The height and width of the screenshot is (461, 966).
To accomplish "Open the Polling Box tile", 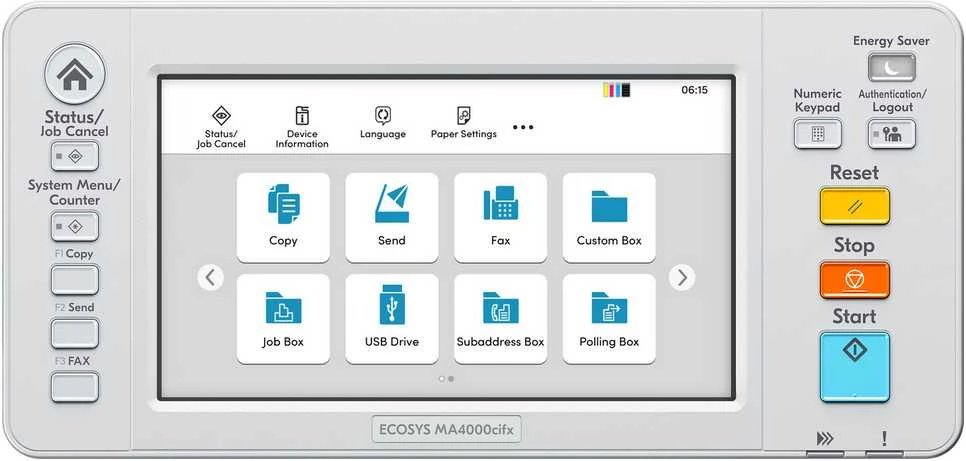I will click(x=609, y=319).
